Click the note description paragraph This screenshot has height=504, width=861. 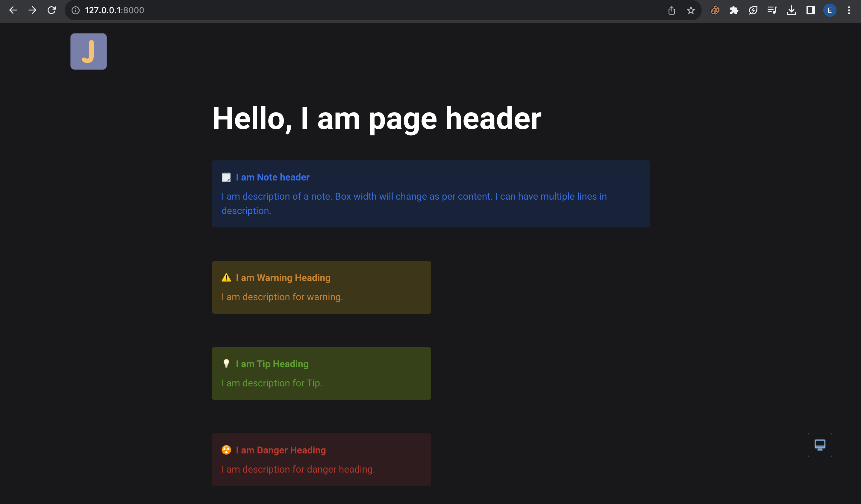[414, 204]
